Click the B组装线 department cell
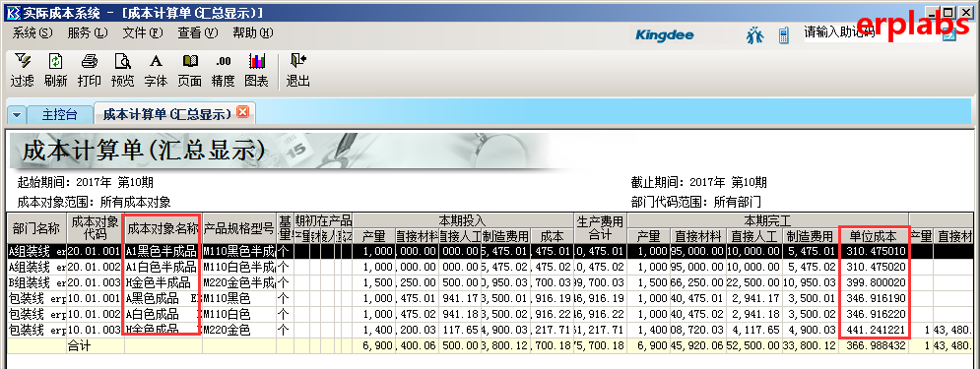 (35, 282)
